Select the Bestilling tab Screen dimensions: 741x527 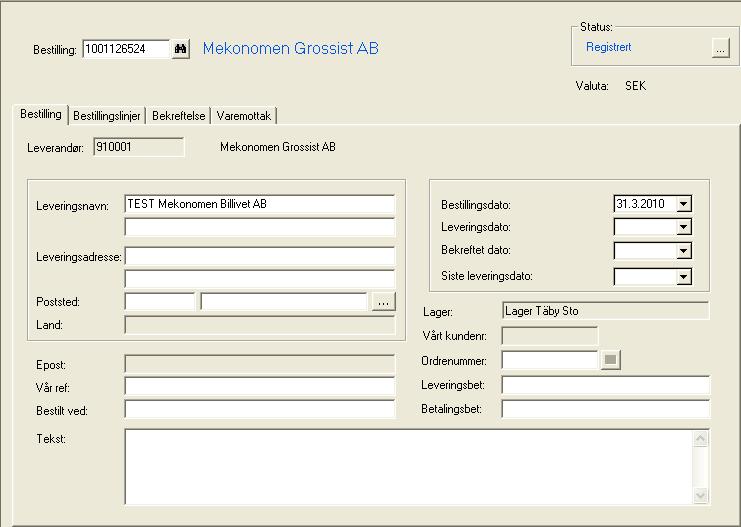(41, 114)
